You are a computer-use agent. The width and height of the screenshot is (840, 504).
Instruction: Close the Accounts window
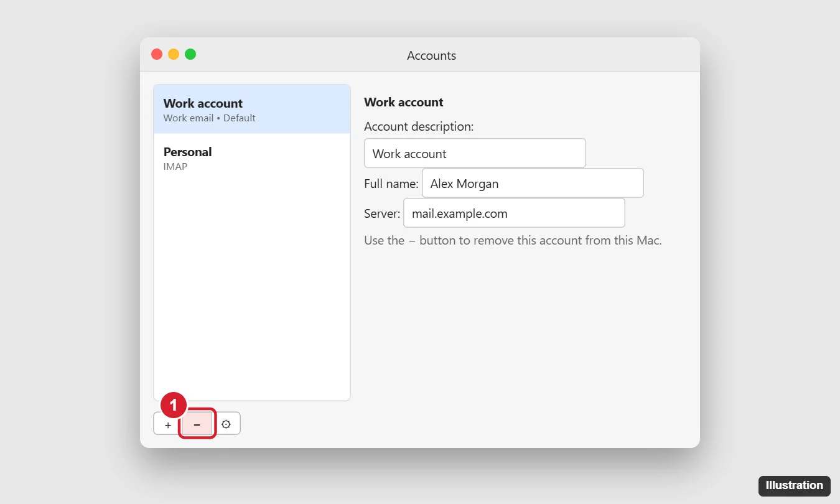157,55
